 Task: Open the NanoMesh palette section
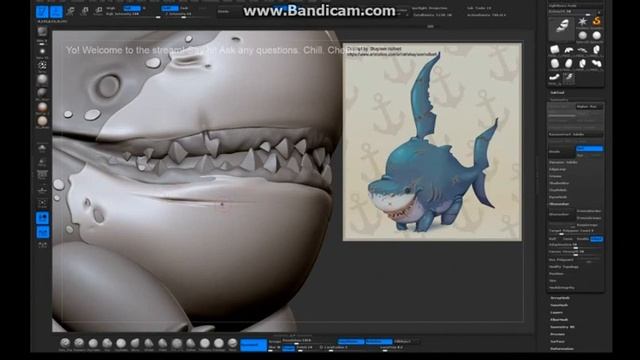(x=559, y=305)
